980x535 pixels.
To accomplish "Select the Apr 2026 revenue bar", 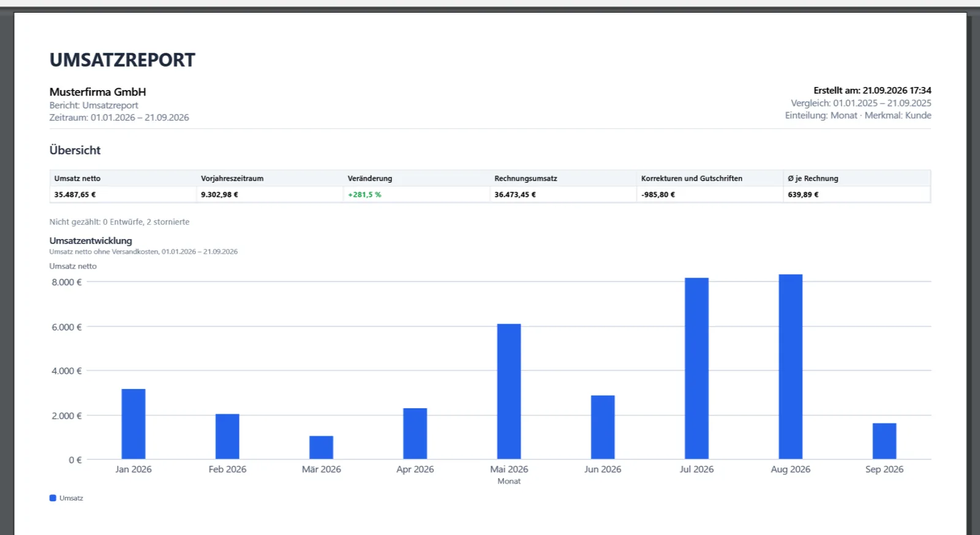I will point(415,434).
